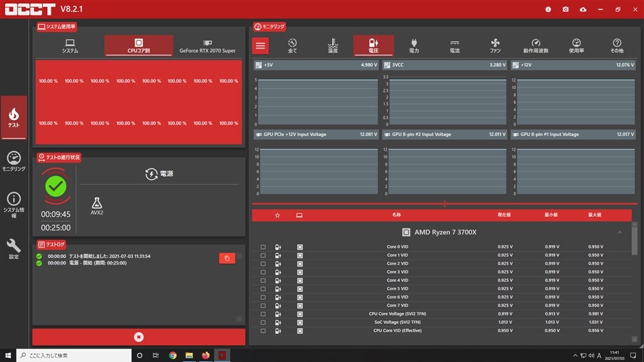Open Monitoring section in left sidebar
Viewport: 644px width, 362px height.
pyautogui.click(x=14, y=162)
